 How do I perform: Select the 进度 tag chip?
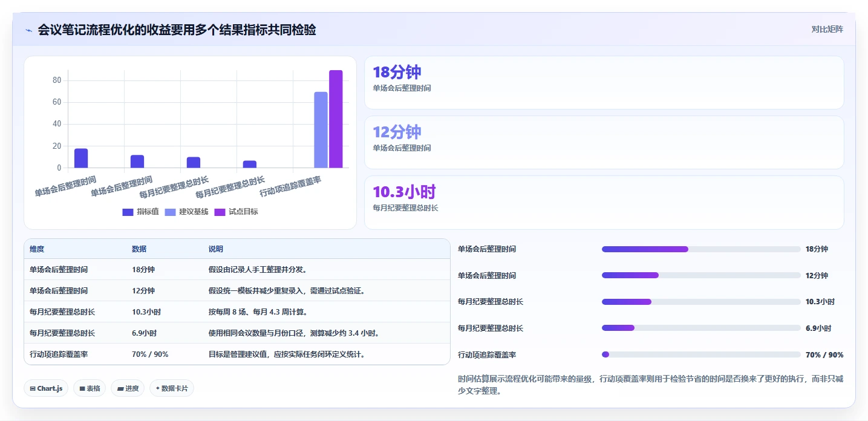point(128,388)
